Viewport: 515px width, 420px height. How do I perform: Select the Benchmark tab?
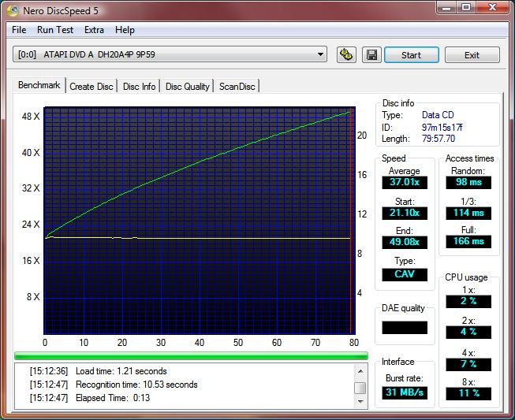(x=39, y=85)
